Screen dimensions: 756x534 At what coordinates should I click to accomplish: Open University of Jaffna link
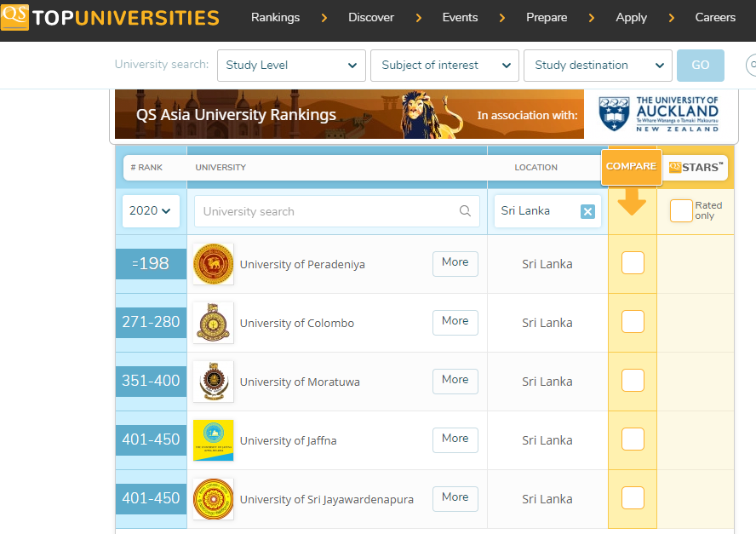coord(289,441)
